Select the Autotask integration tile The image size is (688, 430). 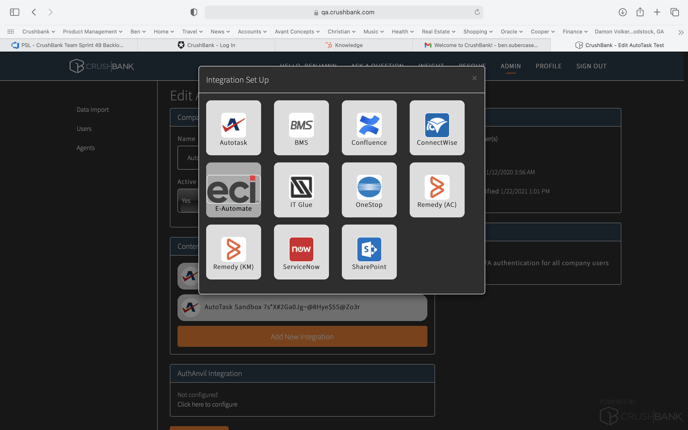pos(233,128)
